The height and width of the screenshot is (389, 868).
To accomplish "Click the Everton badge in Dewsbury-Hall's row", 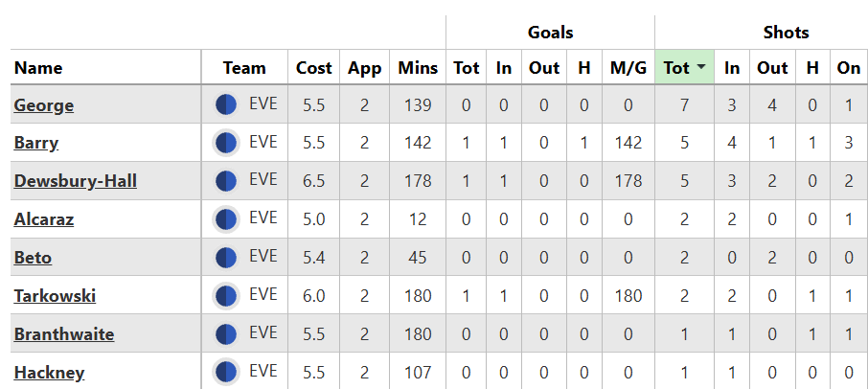I will point(226,181).
